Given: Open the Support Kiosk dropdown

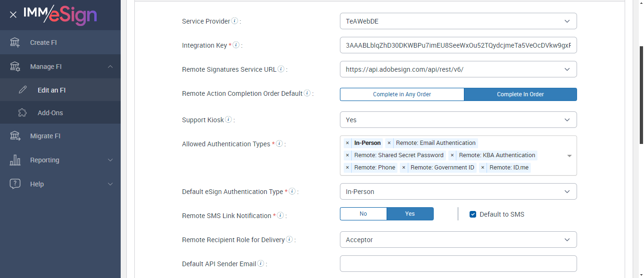Looking at the screenshot, I should coord(458,120).
